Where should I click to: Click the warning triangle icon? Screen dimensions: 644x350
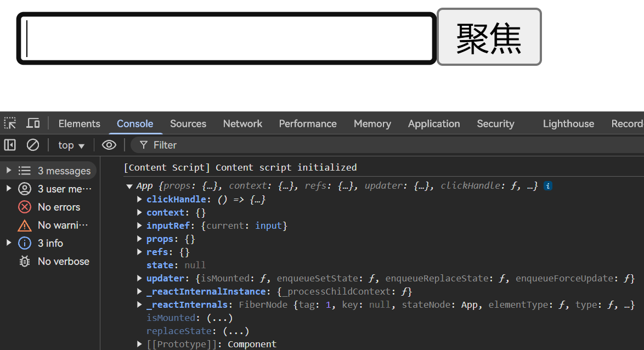click(25, 225)
